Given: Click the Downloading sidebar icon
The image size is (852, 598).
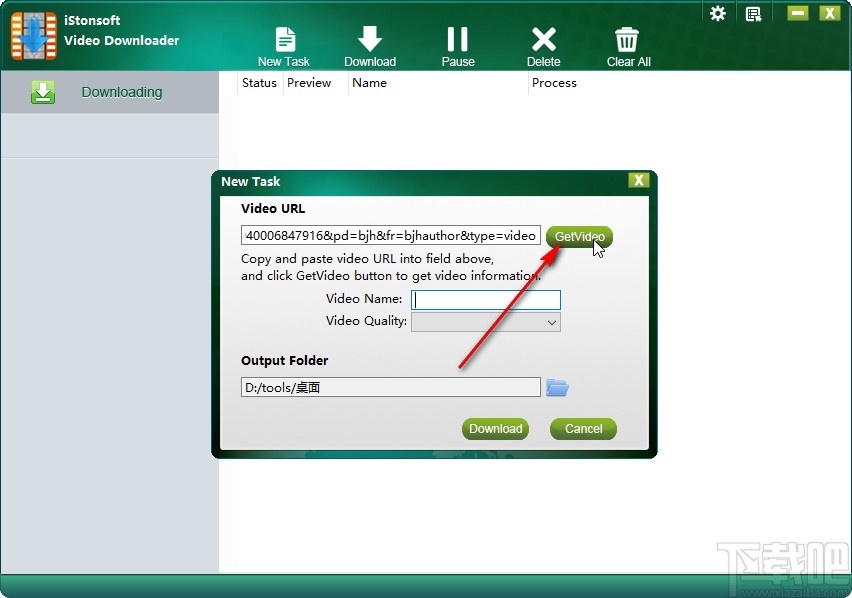Looking at the screenshot, I should click(43, 91).
